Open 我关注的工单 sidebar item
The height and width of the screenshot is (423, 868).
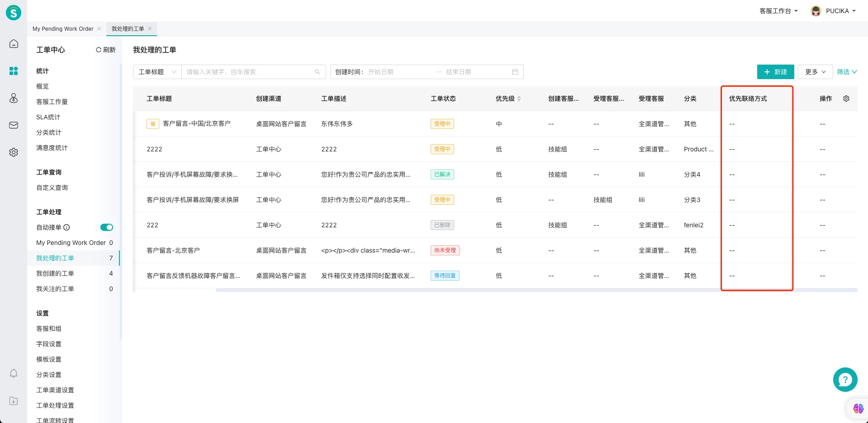coord(75,289)
